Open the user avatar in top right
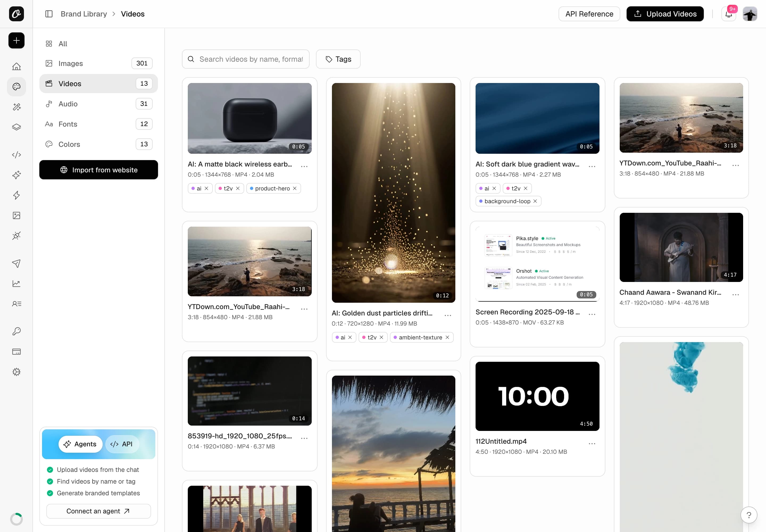Image resolution: width=766 pixels, height=532 pixels. pos(750,14)
